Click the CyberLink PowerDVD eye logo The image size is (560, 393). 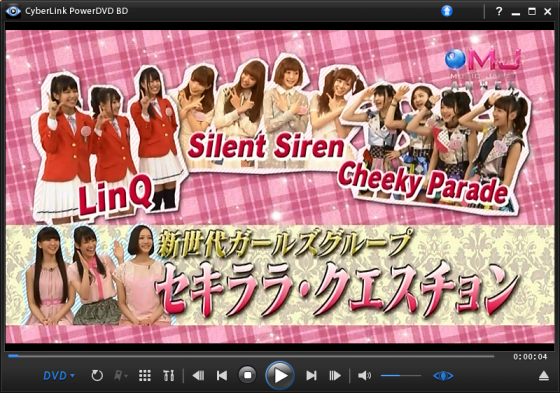13,11
